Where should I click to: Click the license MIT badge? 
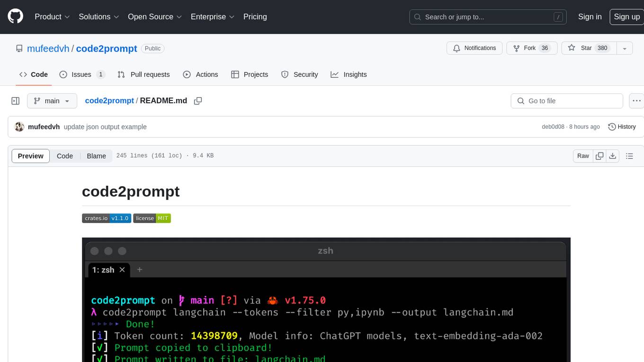point(152,218)
